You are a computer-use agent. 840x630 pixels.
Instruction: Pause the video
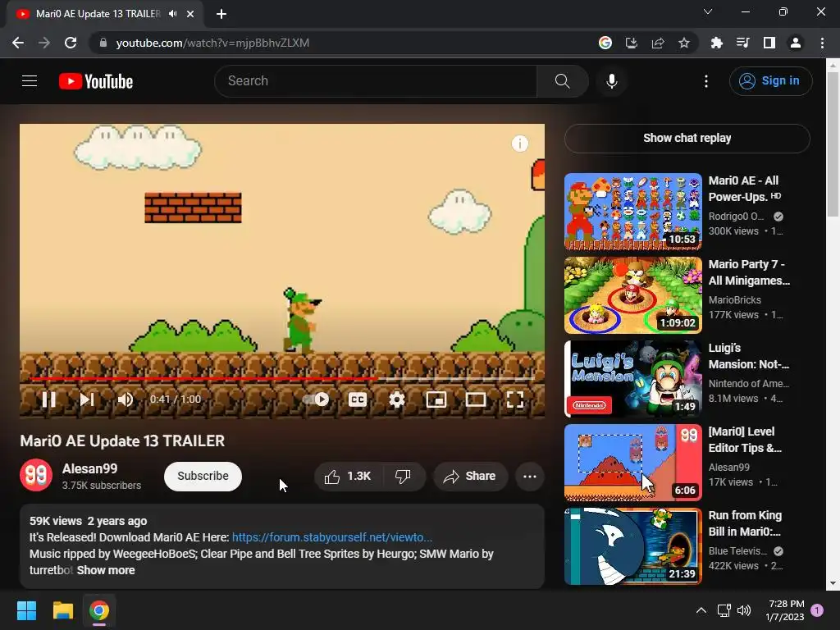pyautogui.click(x=48, y=399)
